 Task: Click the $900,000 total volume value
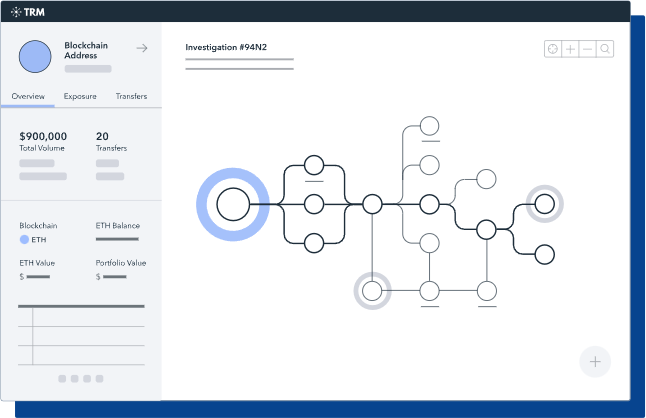(x=43, y=136)
